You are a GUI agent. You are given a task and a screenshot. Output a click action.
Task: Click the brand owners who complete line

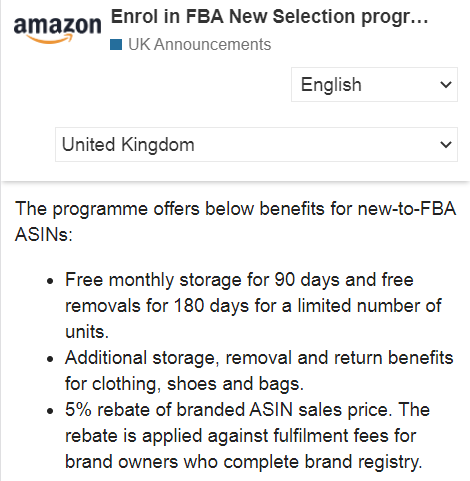244,462
